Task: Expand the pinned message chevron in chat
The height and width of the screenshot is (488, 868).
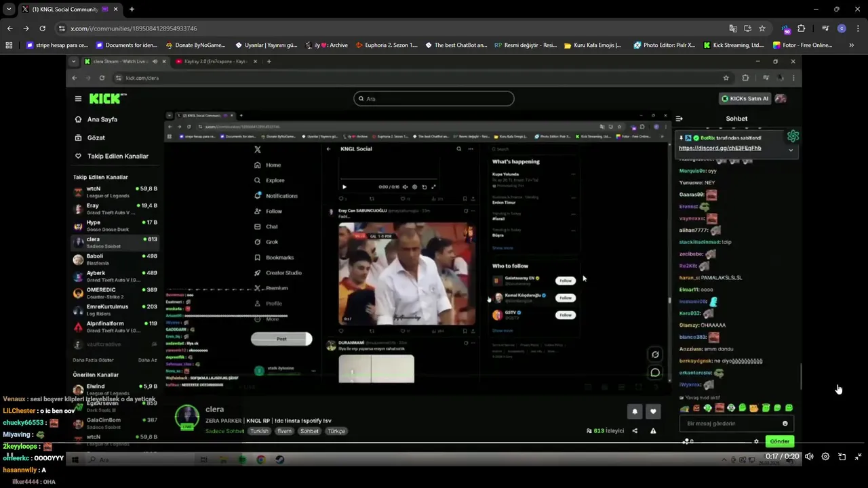Action: pyautogui.click(x=791, y=150)
